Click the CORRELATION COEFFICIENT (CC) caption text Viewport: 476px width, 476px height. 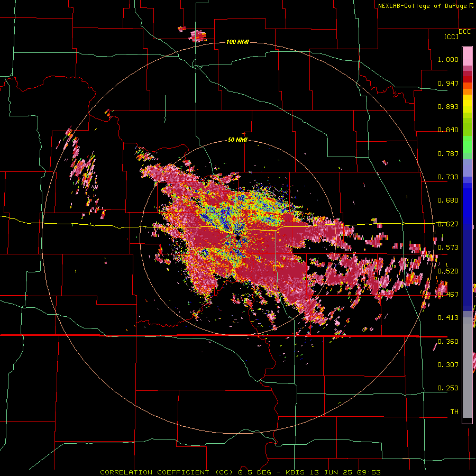click(167, 472)
